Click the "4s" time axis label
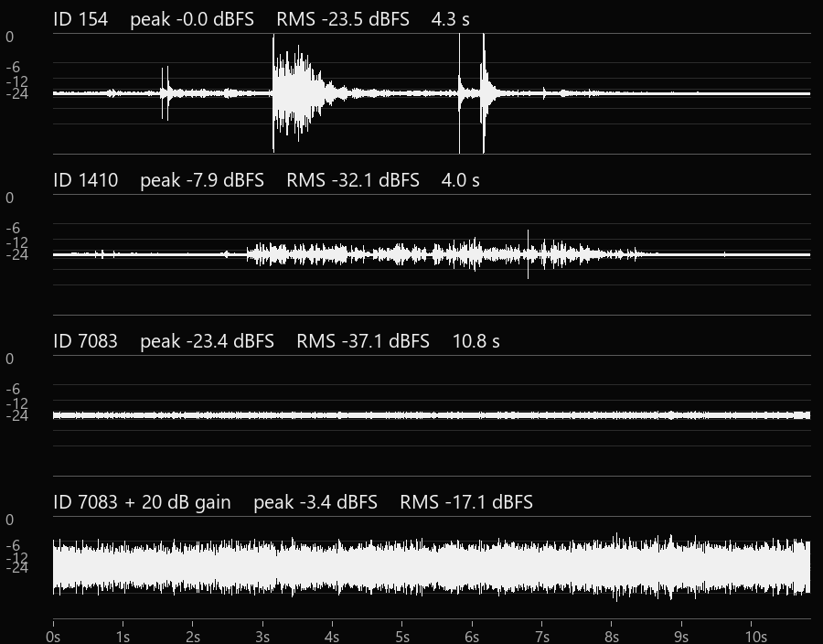Image resolution: width=823 pixels, height=644 pixels. coord(332,637)
